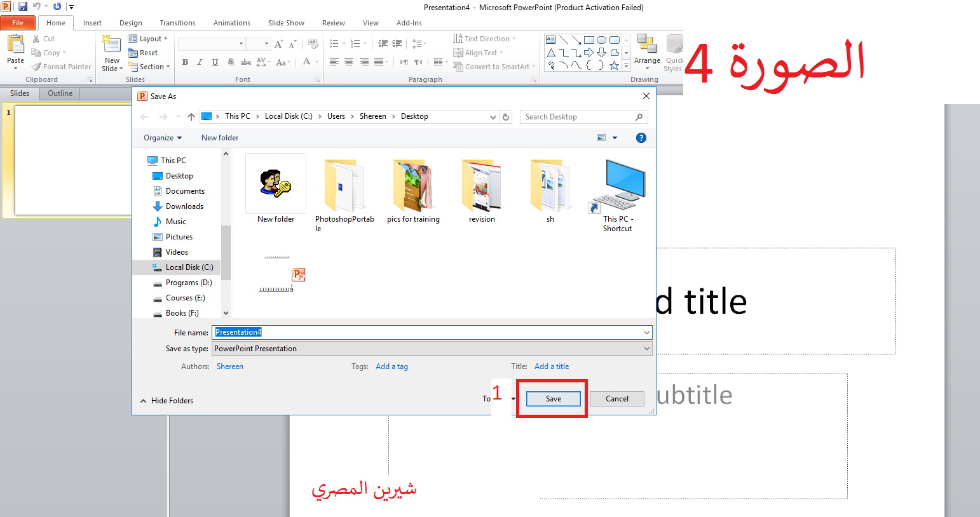Screen dimensions: 980x517
Task: Click the dialog Help icon
Action: pos(641,138)
